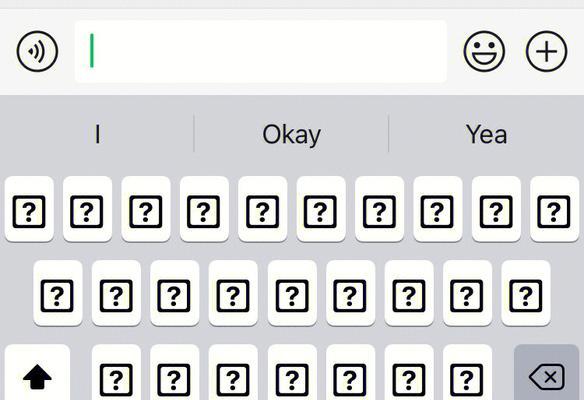This screenshot has height=400, width=584.
Task: Tap the backspace delete key
Action: pyautogui.click(x=546, y=372)
